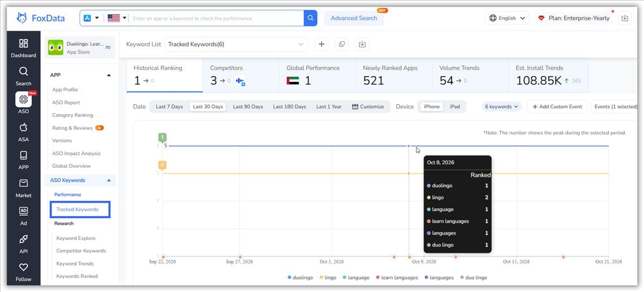
Task: Open App Profile in side menu
Action: point(65,90)
